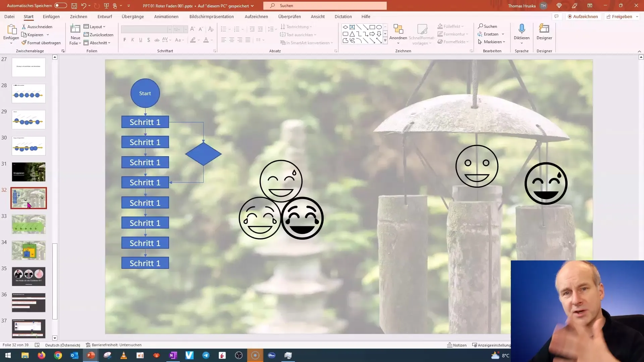
Task: Click the comments icon at top right
Action: (556, 16)
